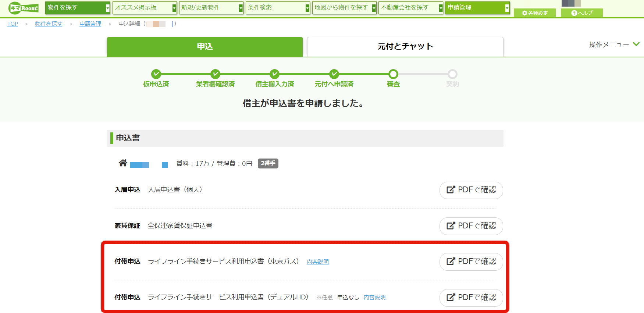Click the 入居申込 row label

click(x=127, y=190)
